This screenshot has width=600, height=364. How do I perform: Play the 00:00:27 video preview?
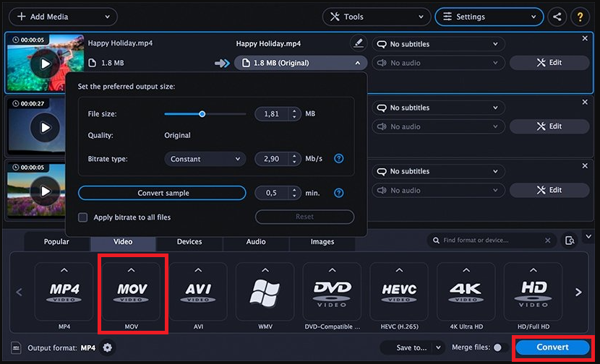pyautogui.click(x=45, y=127)
